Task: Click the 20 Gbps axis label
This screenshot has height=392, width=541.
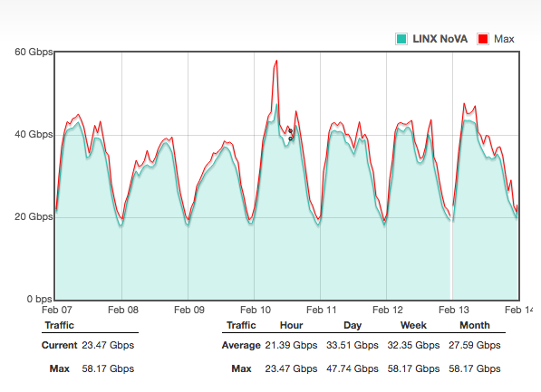Action: [x=34, y=217]
